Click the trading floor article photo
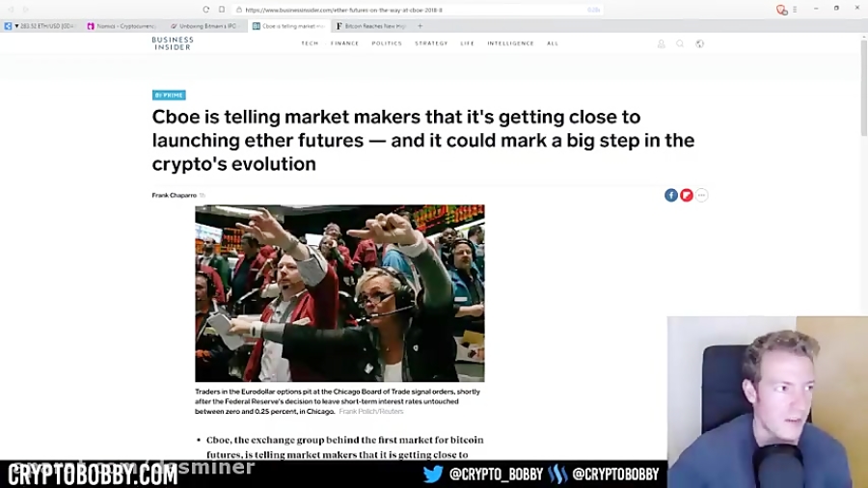This screenshot has height=488, width=868. point(339,293)
